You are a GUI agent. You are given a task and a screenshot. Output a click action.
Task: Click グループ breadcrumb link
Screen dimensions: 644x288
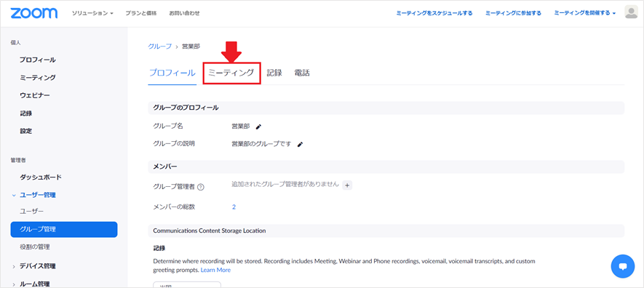160,47
